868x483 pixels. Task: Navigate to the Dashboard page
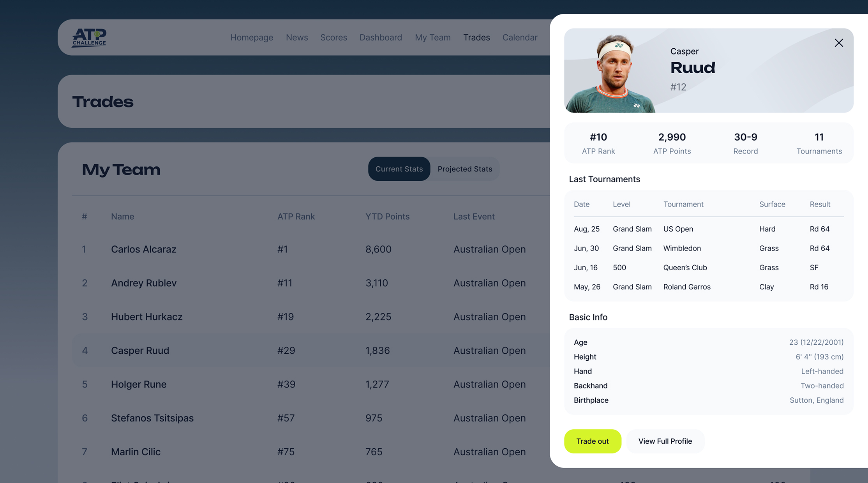coord(381,37)
